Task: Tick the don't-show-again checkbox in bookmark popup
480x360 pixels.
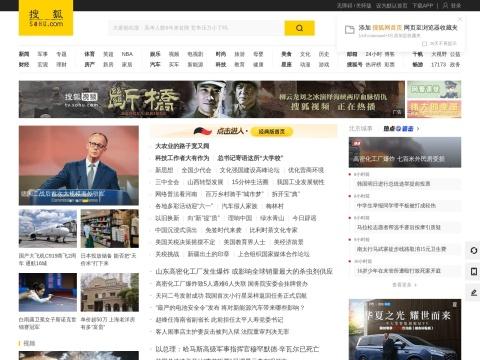Action: click(x=424, y=44)
